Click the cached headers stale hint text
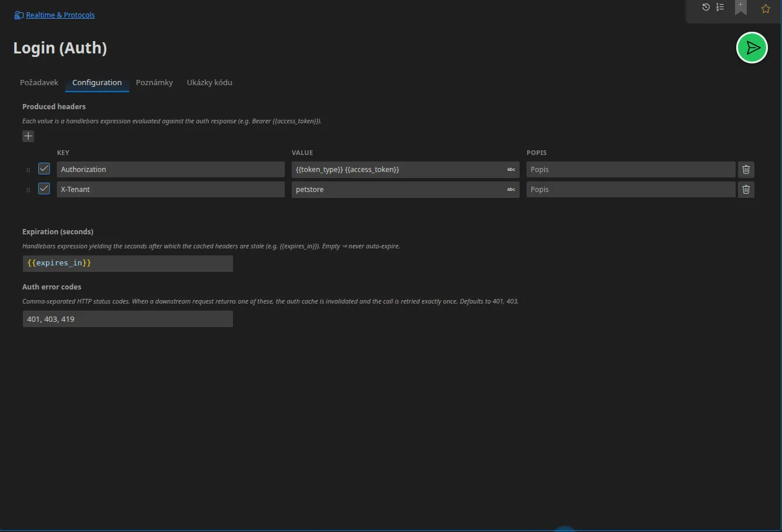 click(211, 246)
